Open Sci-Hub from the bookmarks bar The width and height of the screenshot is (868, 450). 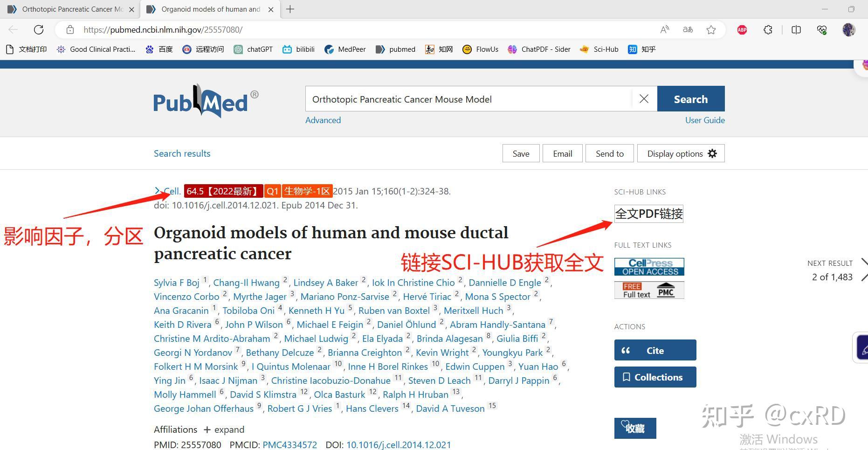(x=599, y=49)
